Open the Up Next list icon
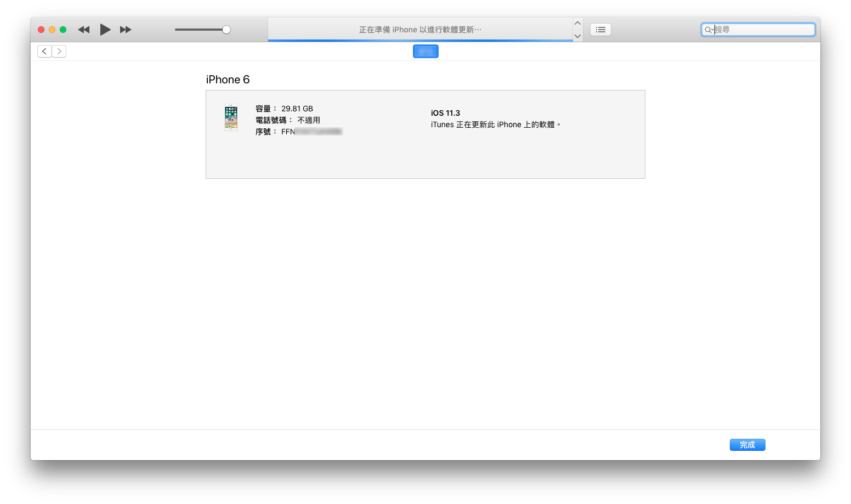 pyautogui.click(x=600, y=30)
